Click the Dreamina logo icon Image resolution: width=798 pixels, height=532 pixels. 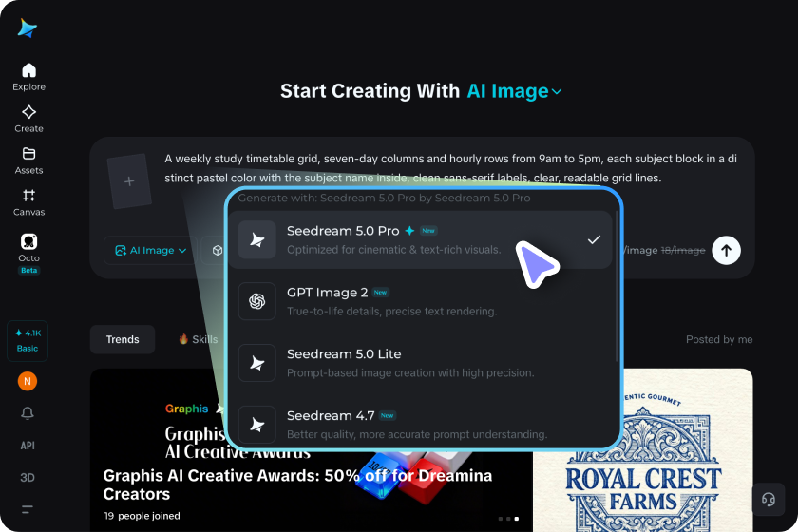pyautogui.click(x=27, y=28)
